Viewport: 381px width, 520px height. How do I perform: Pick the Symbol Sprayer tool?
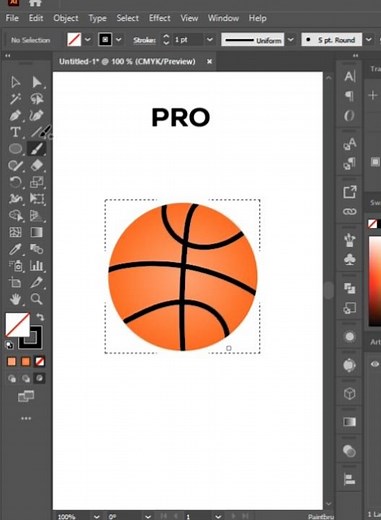pyautogui.click(x=15, y=266)
